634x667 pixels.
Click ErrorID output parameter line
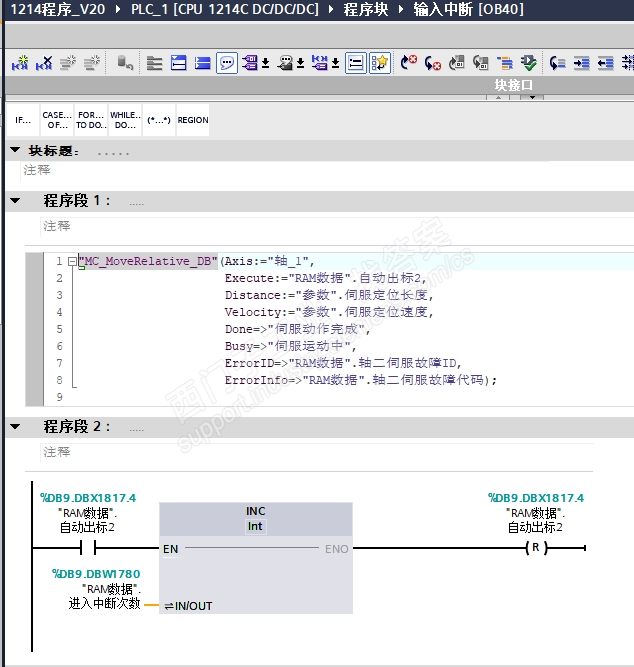(x=343, y=363)
